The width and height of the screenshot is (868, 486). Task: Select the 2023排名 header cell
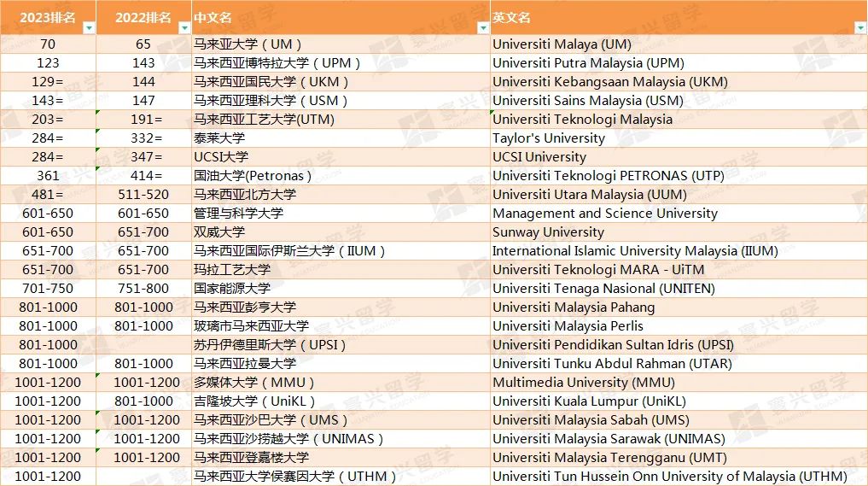coord(48,17)
